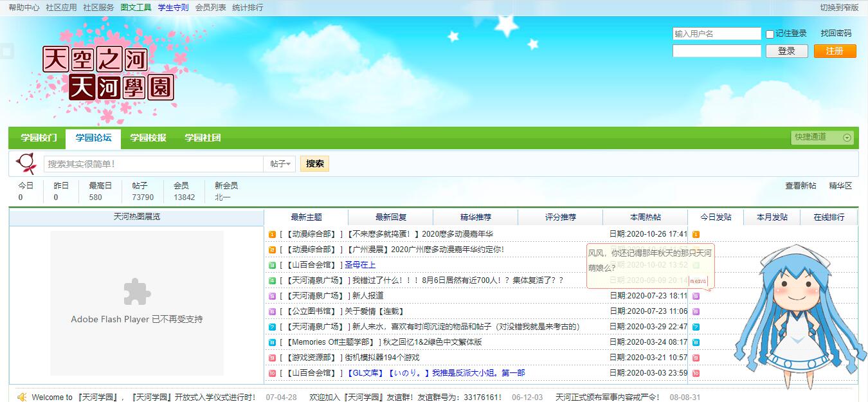Click the Tianhe Academy sakura logo
Viewport: 868px width, 402px height.
[108, 73]
